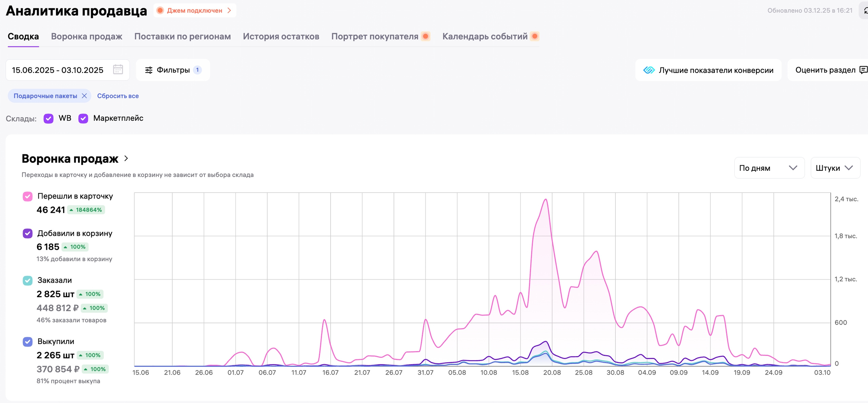Screen dimensions: 868x403
Task: Hide the Перешли в карточку series
Action: 27,196
